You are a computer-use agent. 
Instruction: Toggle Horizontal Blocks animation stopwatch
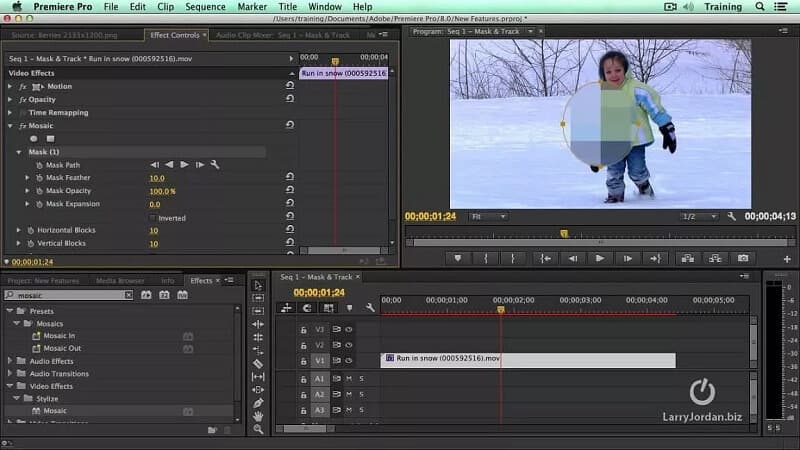tap(31, 230)
